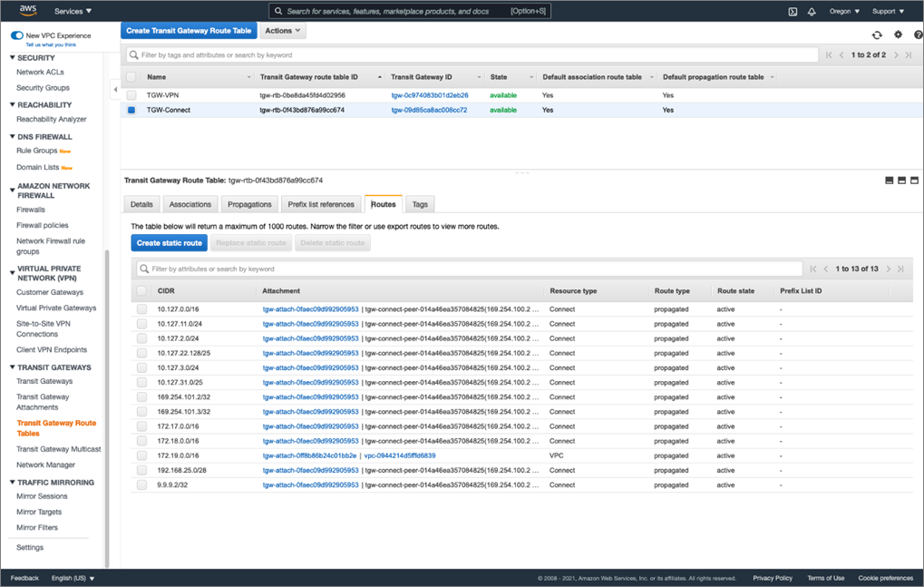This screenshot has width=924, height=587.
Task: Open Cookie preferences in footer
Action: (x=886, y=578)
